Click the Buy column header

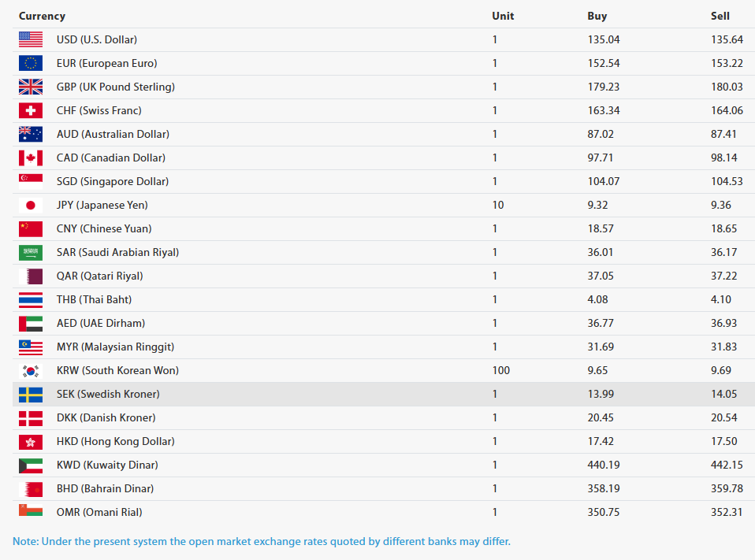point(597,16)
